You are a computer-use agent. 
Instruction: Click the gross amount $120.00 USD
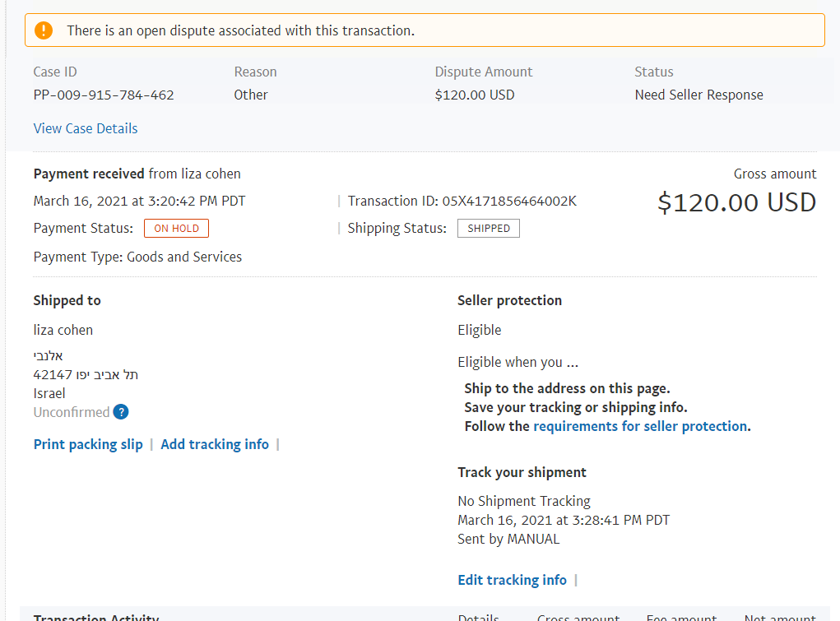736,202
